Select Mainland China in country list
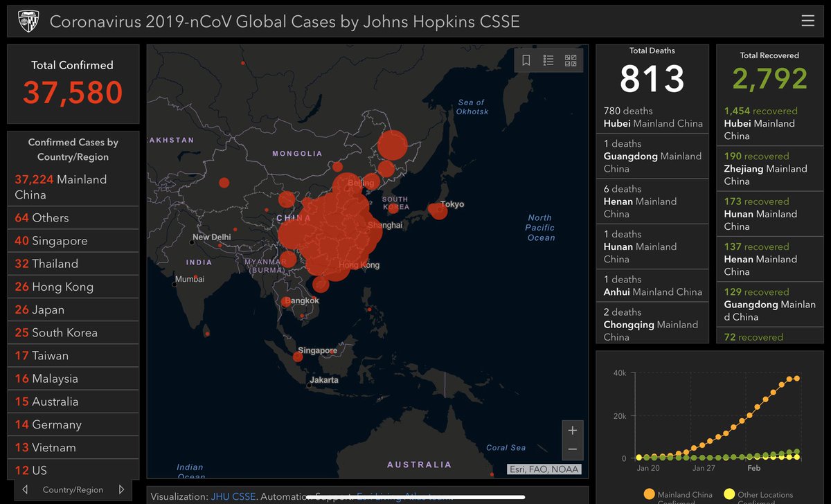Image resolution: width=831 pixels, height=504 pixels. (73, 187)
